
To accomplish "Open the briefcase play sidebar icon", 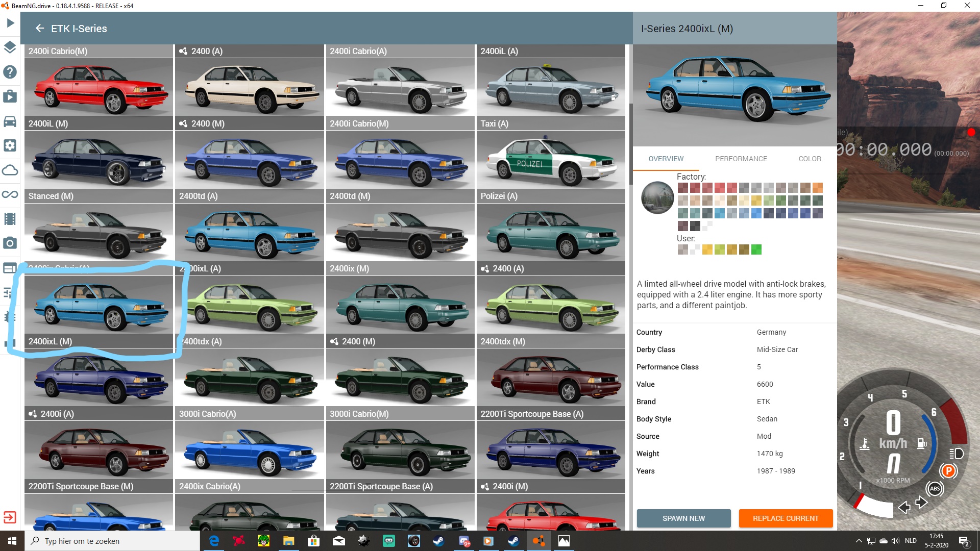I will (10, 96).
